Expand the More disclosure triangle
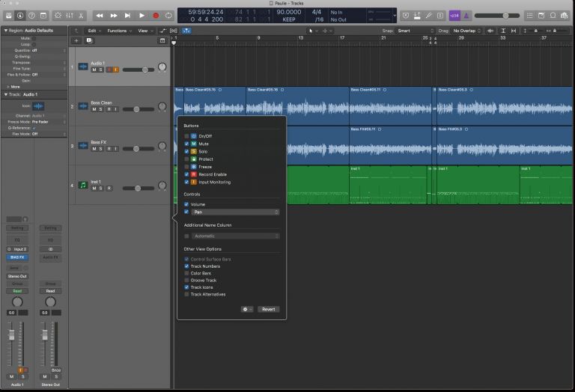Image resolution: width=575 pixels, height=392 pixels. (8, 87)
